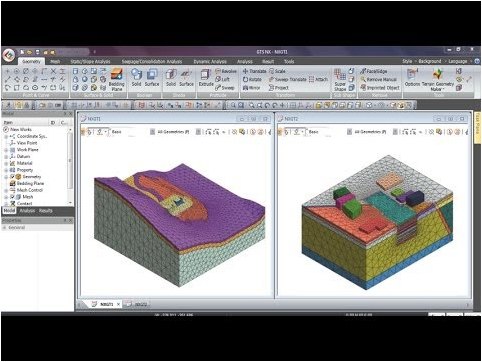Screen dimensions: 482x362
Task: Expand the General section in Properties
Action: pos(5,228)
